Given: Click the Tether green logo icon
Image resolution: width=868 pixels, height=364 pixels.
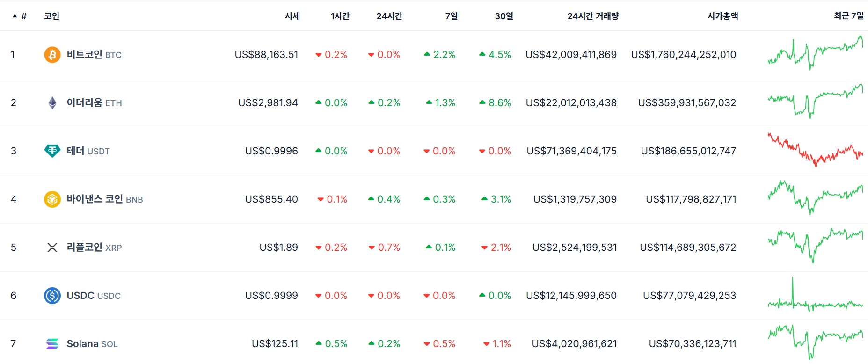Looking at the screenshot, I should click(x=52, y=151).
